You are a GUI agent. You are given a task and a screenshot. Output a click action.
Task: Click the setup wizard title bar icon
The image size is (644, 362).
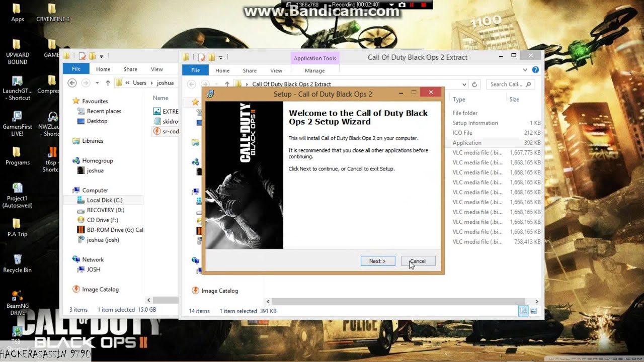(210, 94)
